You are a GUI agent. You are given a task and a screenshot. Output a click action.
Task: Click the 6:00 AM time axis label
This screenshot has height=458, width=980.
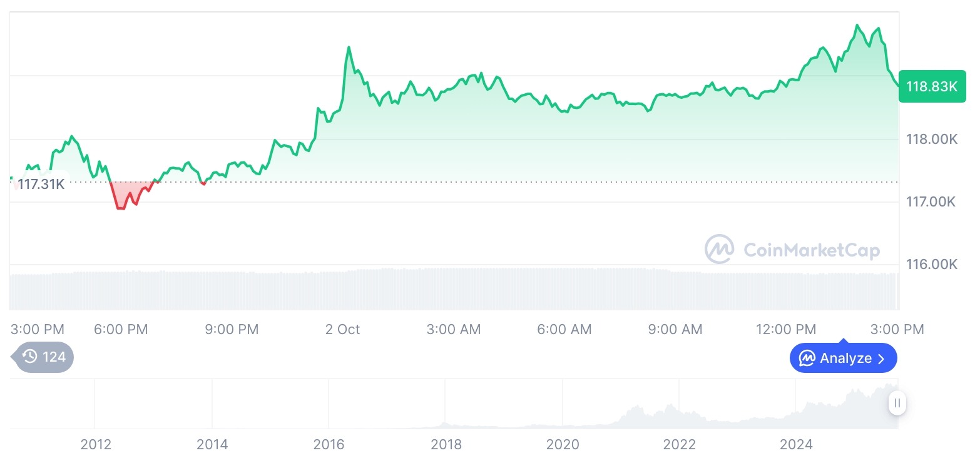pos(564,329)
